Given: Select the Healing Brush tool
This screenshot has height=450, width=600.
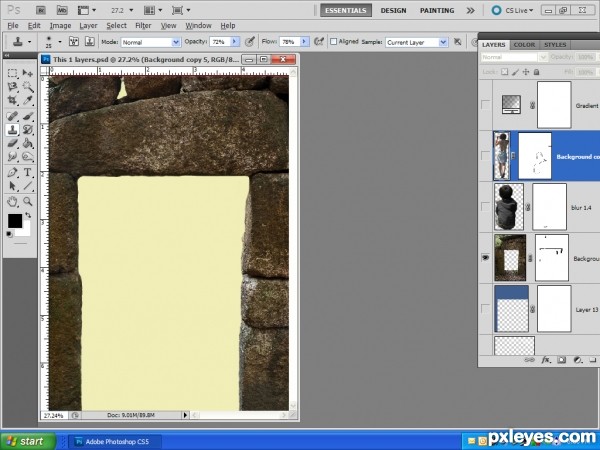Looking at the screenshot, I should pos(12,116).
